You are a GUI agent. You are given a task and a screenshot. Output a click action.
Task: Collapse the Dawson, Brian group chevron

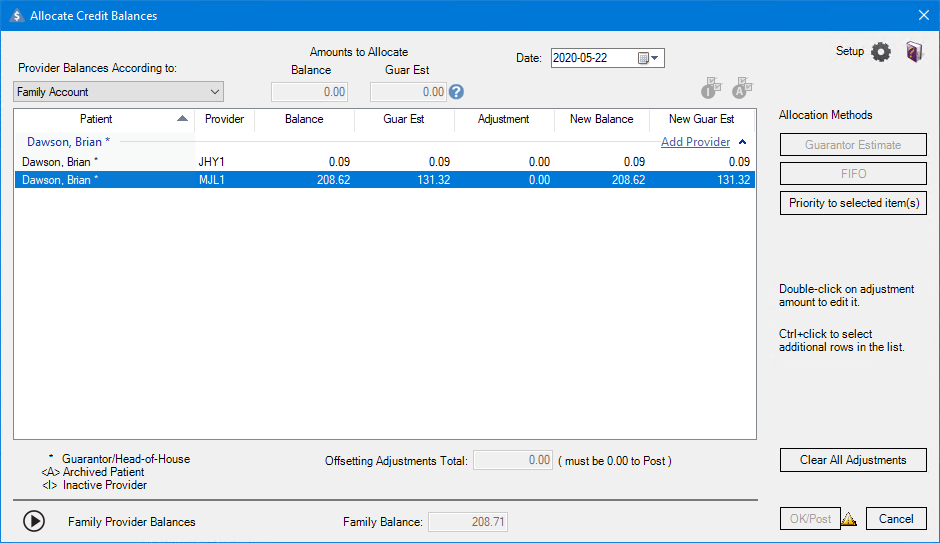[742, 142]
